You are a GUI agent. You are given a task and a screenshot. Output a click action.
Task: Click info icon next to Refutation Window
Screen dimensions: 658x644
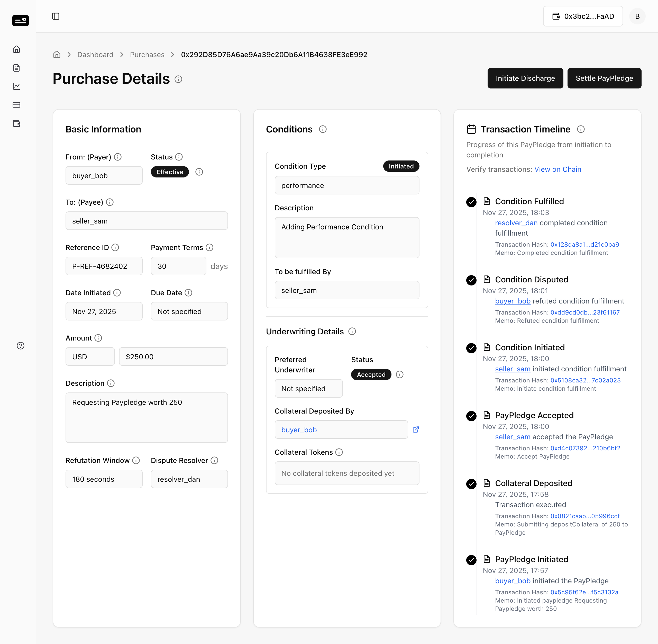[x=136, y=460]
